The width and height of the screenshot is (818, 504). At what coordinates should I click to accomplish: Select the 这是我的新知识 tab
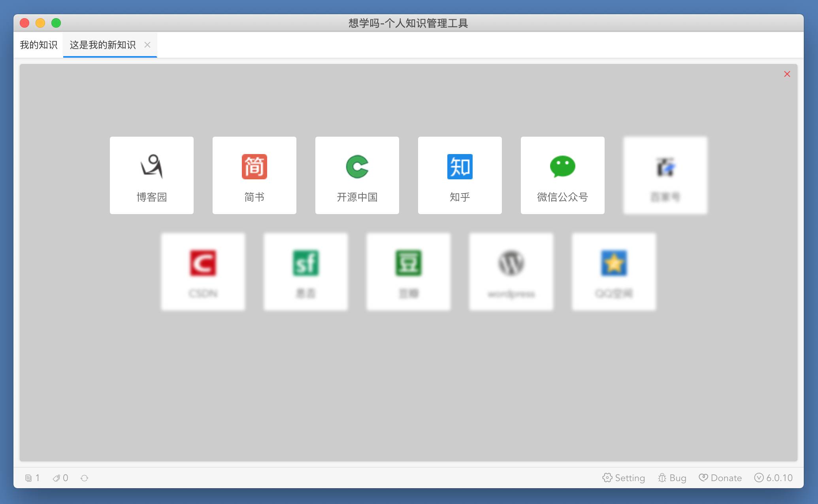pyautogui.click(x=103, y=45)
